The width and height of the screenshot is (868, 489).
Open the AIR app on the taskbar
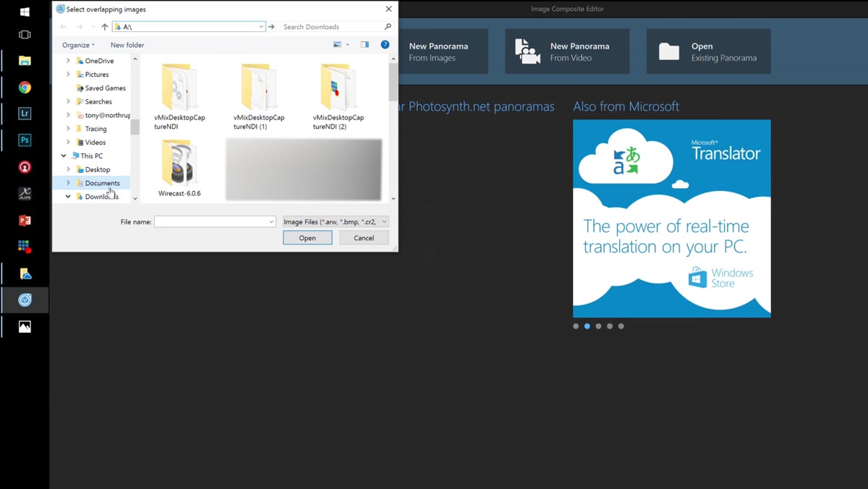[x=25, y=194]
